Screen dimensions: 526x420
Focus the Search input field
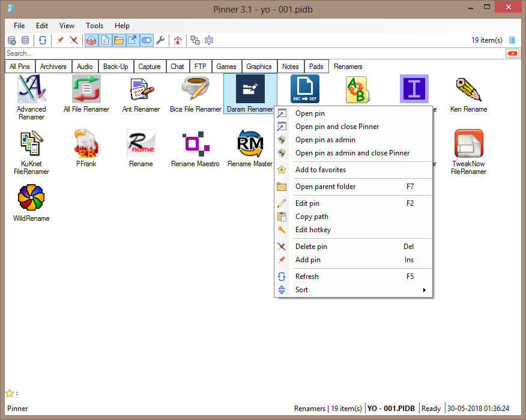[255, 53]
